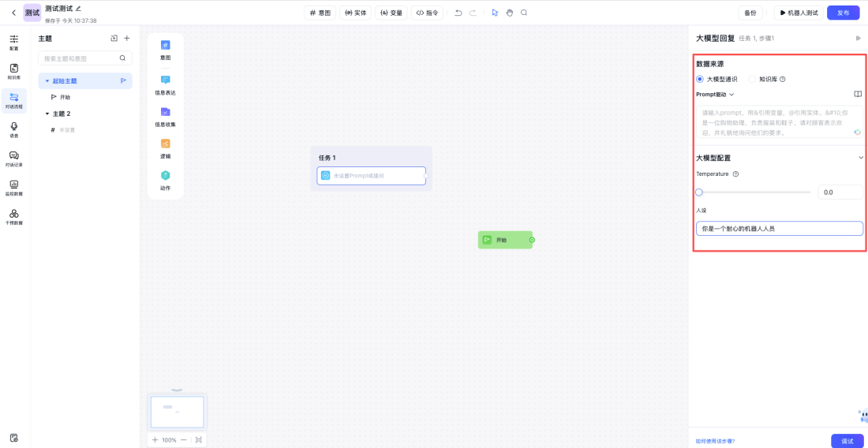The image size is (868, 448).
Task: Open canvas search with the magnifier icon
Action: [x=524, y=13]
